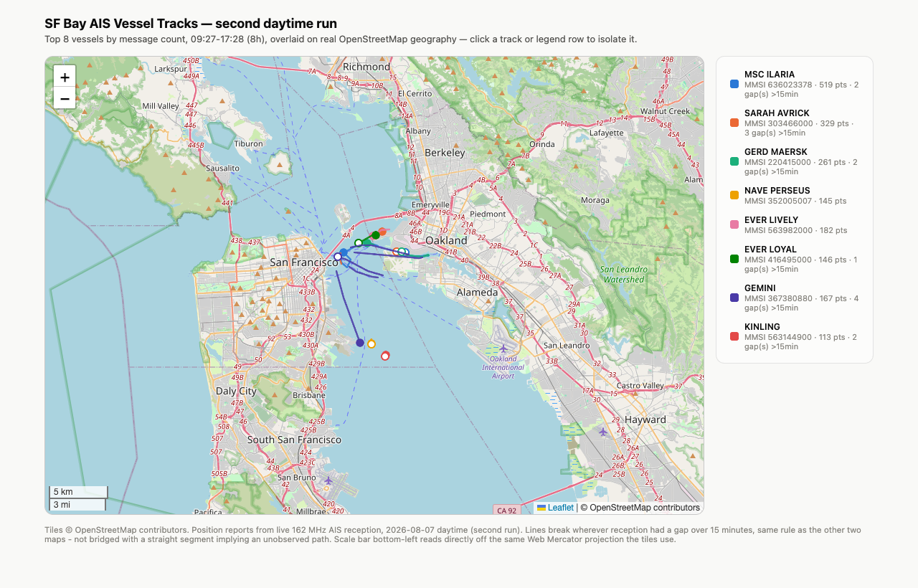Select the hollow yellow NAVE PERSEUS marker
The width and height of the screenshot is (918, 588).
click(372, 344)
